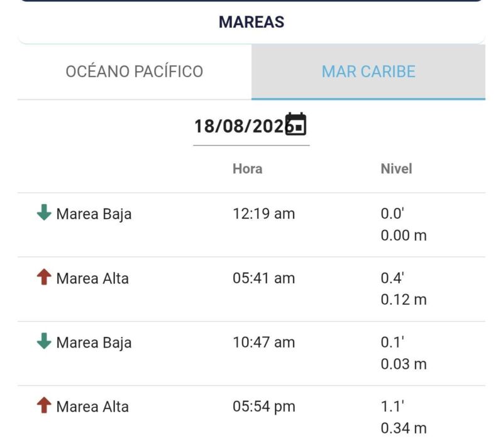Click the Hora column header
Image resolution: width=503 pixels, height=448 pixels.
click(x=247, y=168)
